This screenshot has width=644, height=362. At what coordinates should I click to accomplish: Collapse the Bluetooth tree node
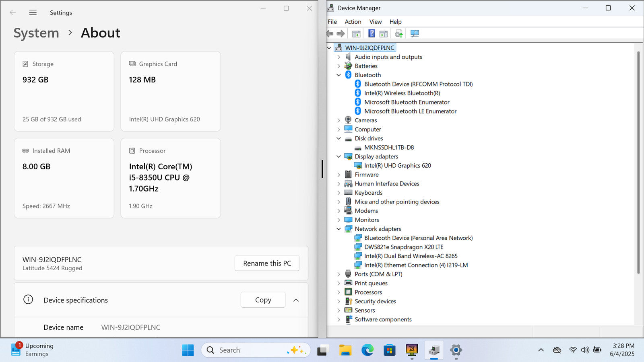(x=339, y=75)
